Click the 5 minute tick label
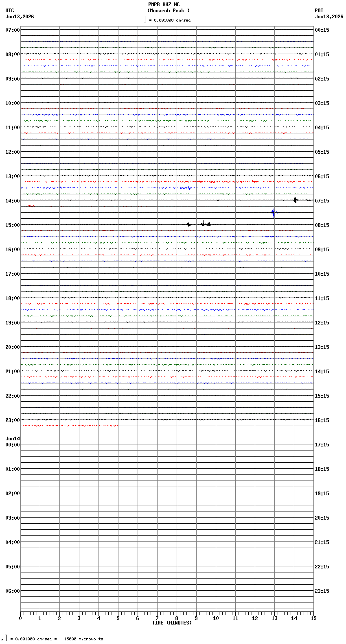The image size is (346, 644). (x=118, y=618)
